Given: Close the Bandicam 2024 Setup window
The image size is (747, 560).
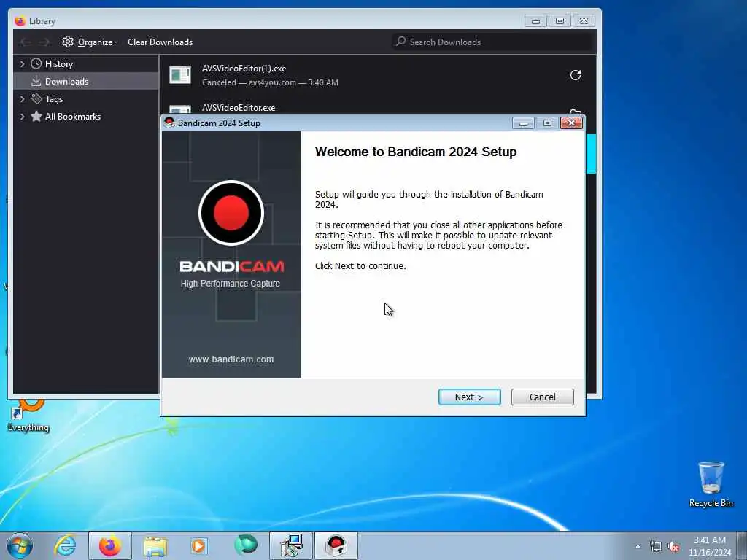Looking at the screenshot, I should (571, 122).
